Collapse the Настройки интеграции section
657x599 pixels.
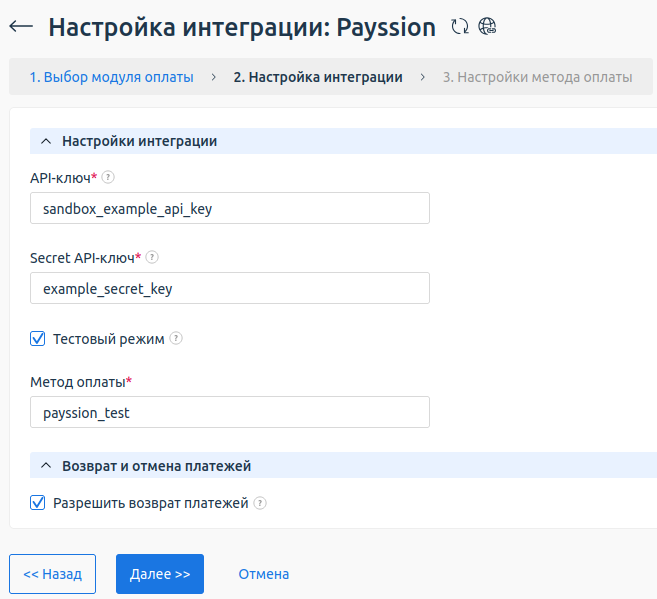coord(46,141)
